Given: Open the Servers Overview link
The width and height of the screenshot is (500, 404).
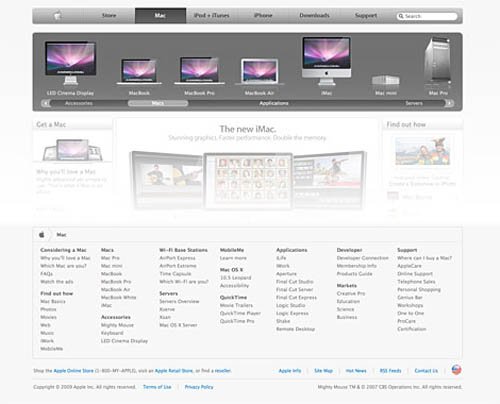Looking at the screenshot, I should [x=179, y=301].
